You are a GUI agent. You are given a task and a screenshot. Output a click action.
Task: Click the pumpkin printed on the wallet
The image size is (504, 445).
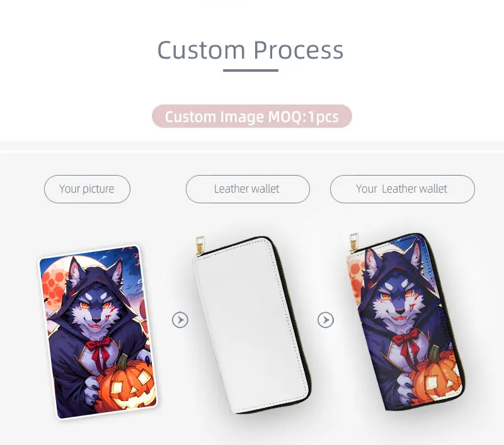click(x=434, y=375)
